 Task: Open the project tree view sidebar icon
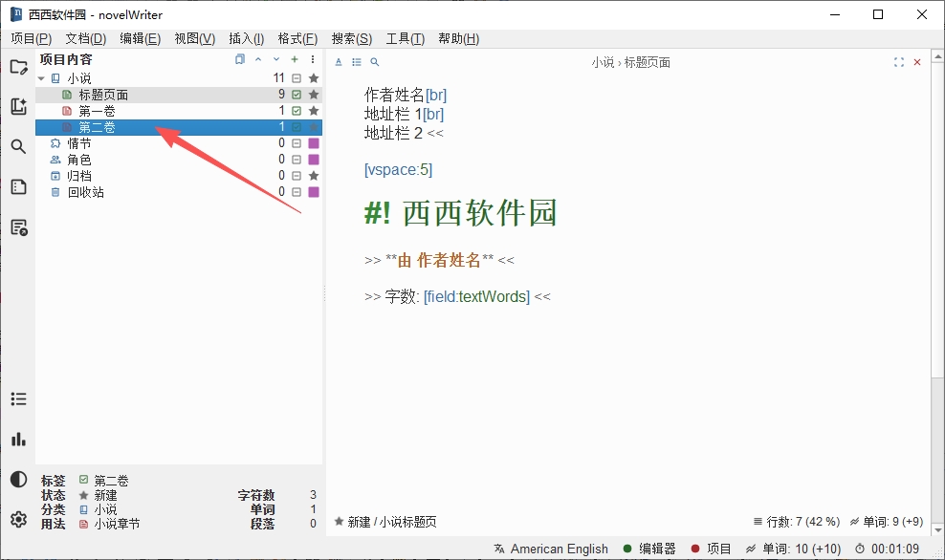(19, 67)
